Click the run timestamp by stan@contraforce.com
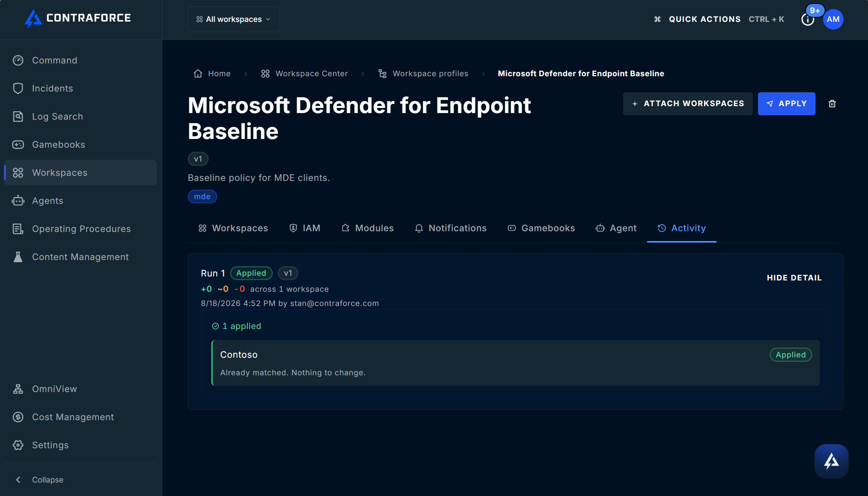Viewport: 868px width, 496px height. (290, 303)
